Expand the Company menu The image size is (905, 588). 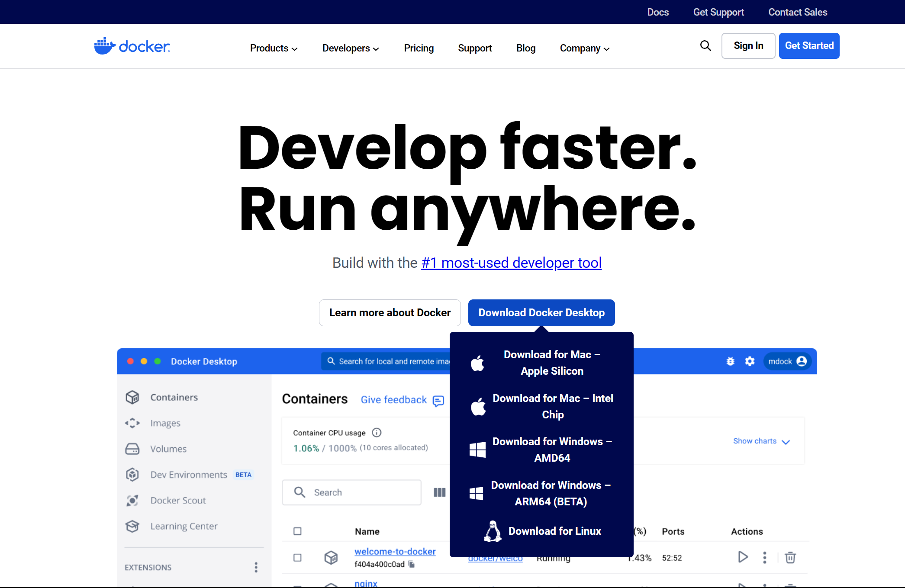coord(585,48)
